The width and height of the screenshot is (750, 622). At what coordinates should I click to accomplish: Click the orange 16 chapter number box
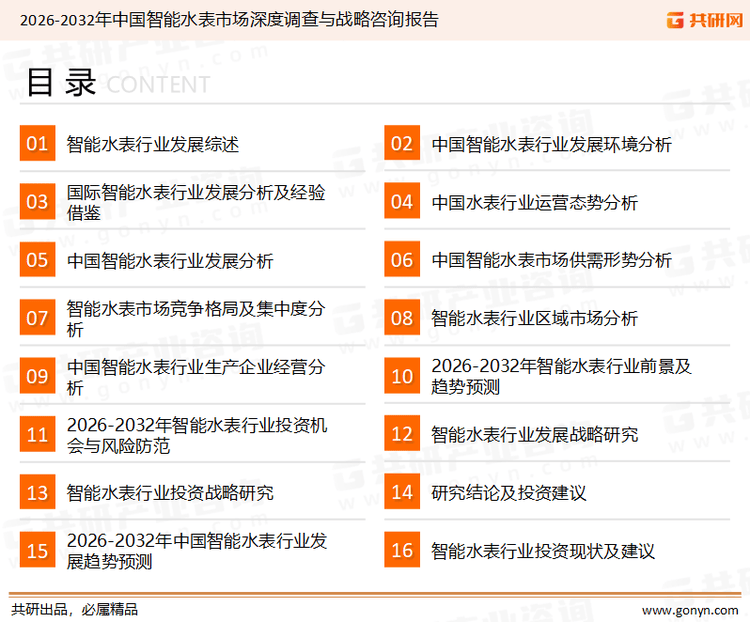[x=402, y=550]
